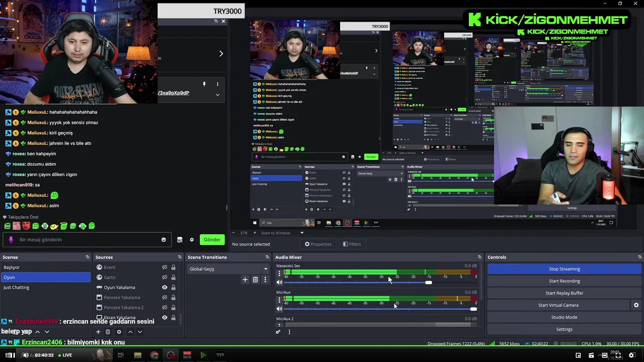This screenshot has width=644, height=362.
Task: Undock the Scenes panel
Action: tap(88, 257)
